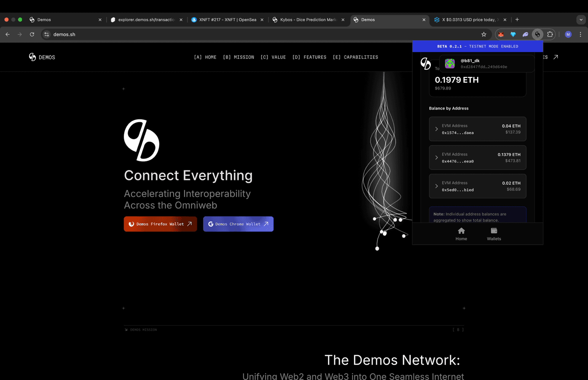Switch to the OpenSea XNFT #217 tab
588x380 pixels.
225,19
